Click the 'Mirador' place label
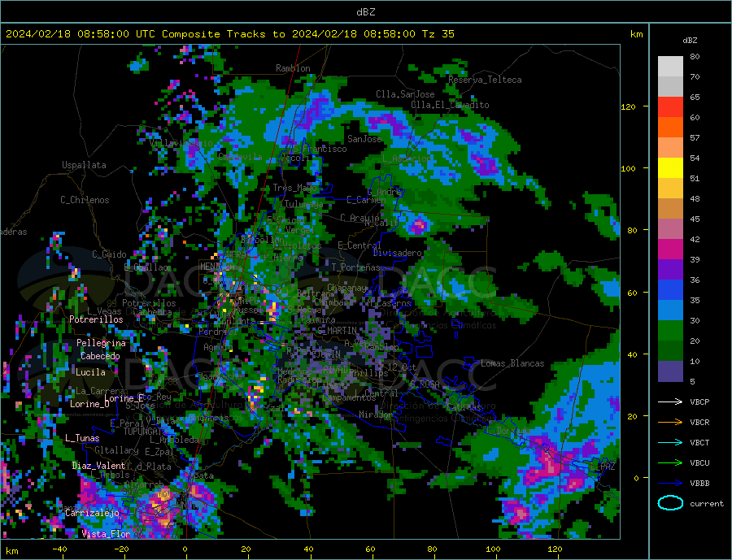This screenshot has width=732, height=560. [x=376, y=415]
